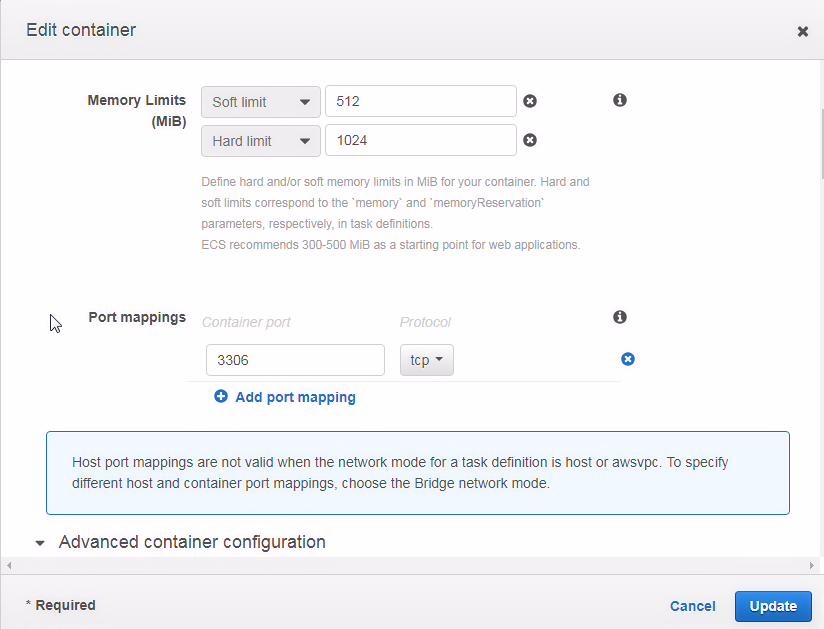Click the horizontal scrollbar left arrow

pos(9,565)
